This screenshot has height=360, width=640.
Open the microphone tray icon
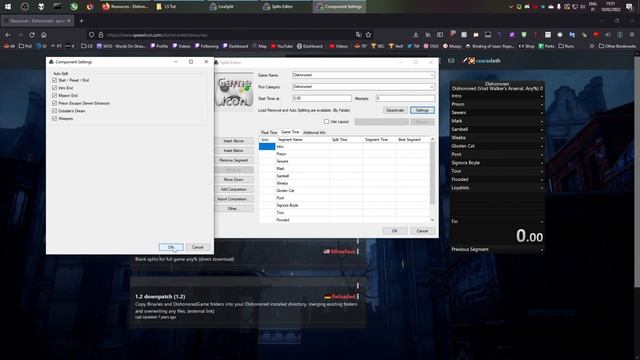(559, 7)
